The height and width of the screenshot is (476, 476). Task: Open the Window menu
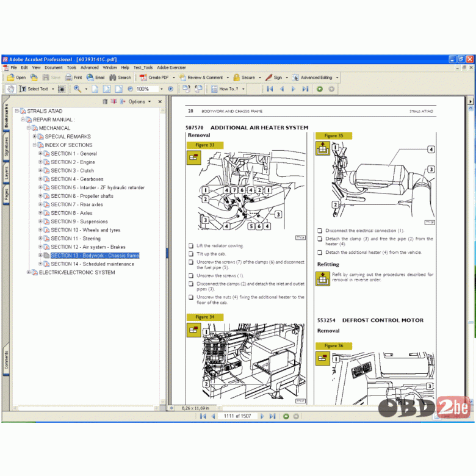click(x=110, y=67)
